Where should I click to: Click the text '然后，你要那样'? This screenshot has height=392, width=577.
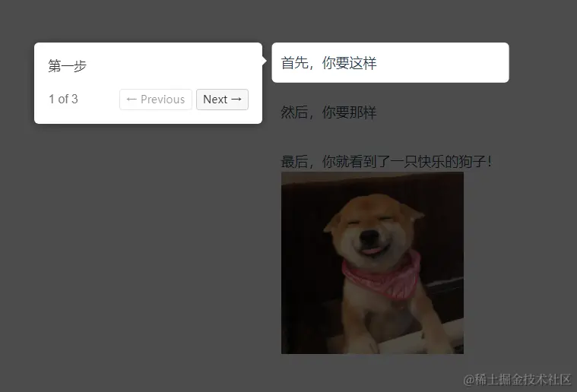click(x=328, y=112)
